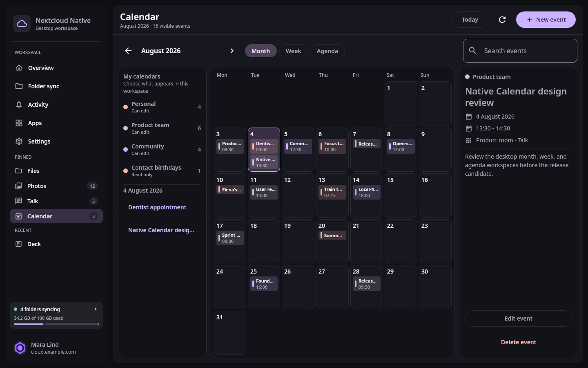Open Elena's birthday event on August 10
Image resolution: width=588 pixels, height=368 pixels.
click(230, 190)
